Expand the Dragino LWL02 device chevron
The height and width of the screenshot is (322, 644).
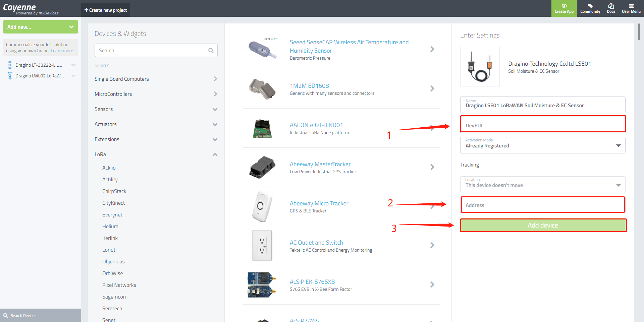coord(73,76)
